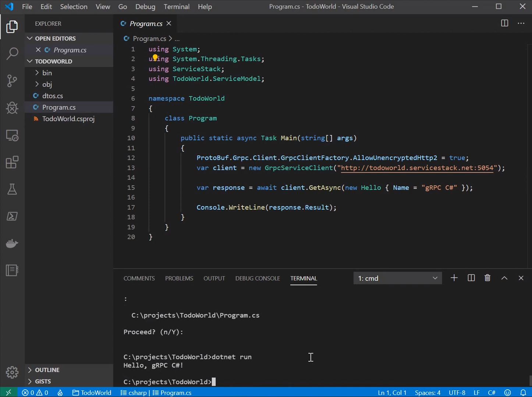This screenshot has height=397, width=532.
Task: Open the Extensions view
Action: (x=12, y=162)
